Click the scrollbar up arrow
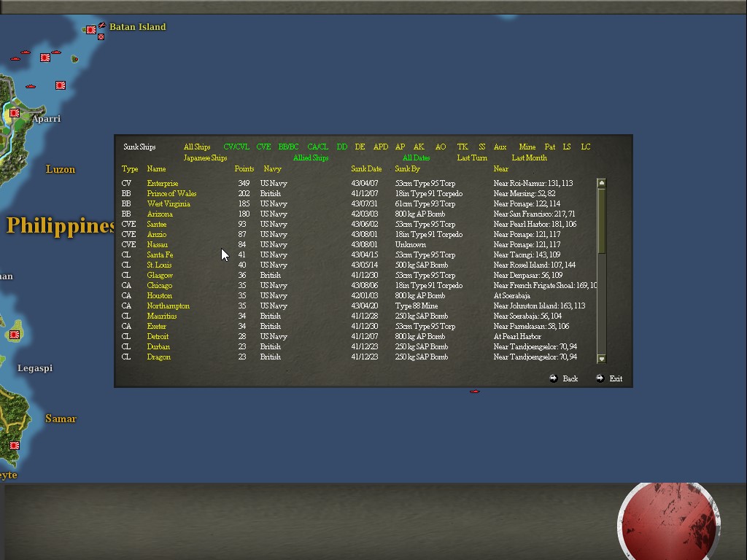The height and width of the screenshot is (560, 747). click(601, 183)
